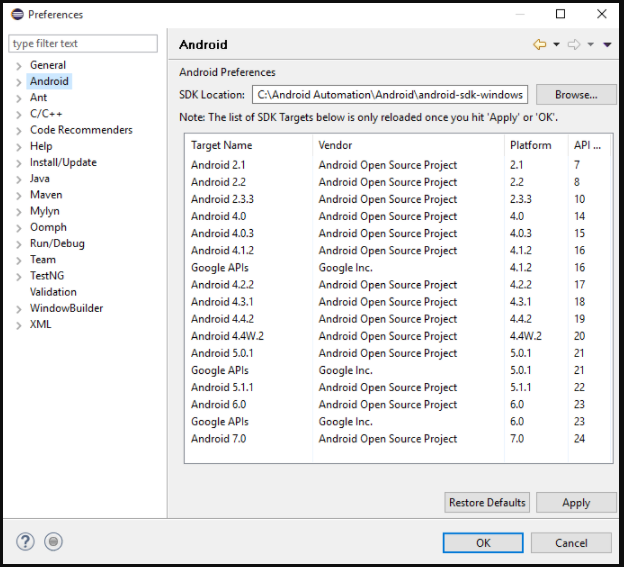Click the 4.3.1 platform cell
Screen dimensions: 624x567
point(521,302)
